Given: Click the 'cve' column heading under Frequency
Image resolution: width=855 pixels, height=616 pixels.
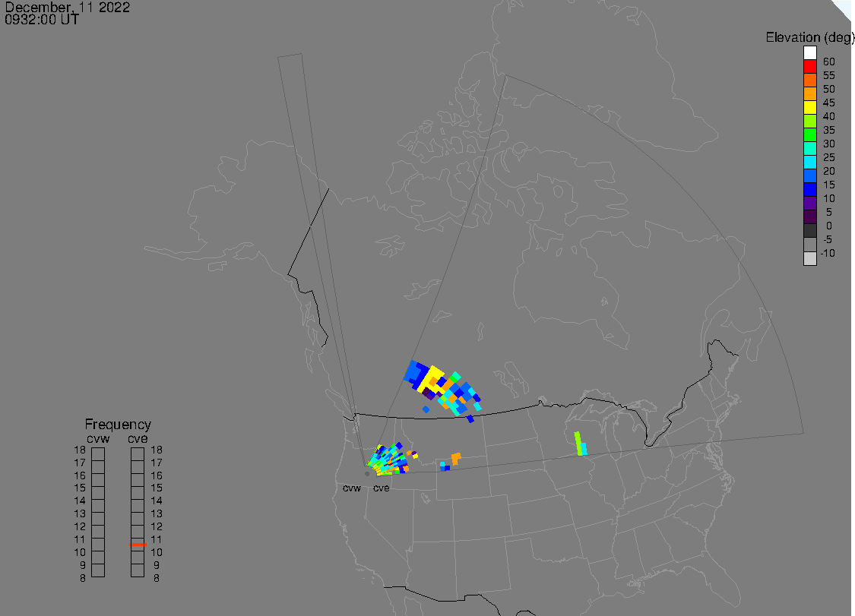Looking at the screenshot, I should 138,439.
